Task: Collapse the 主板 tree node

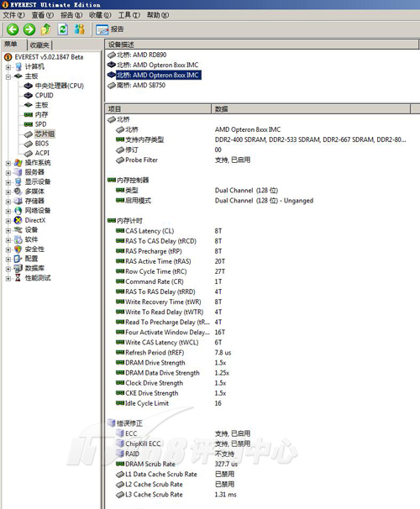Action: point(8,76)
